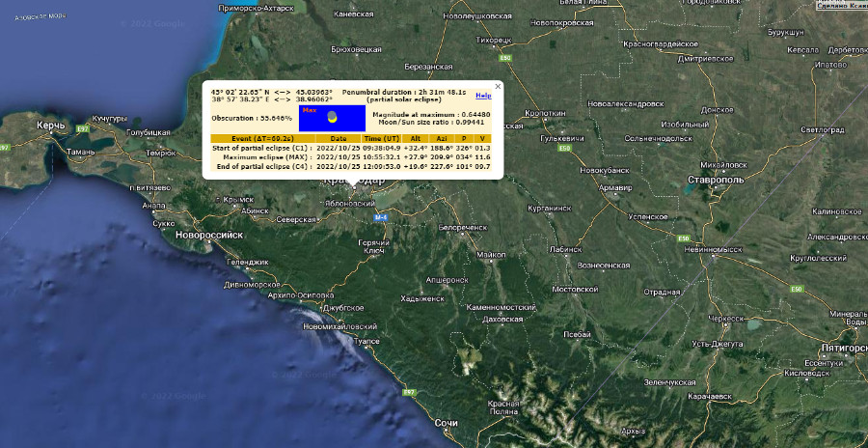Image resolution: width=868 pixels, height=448 pixels.
Task: Click the Azi column header
Action: (x=441, y=139)
